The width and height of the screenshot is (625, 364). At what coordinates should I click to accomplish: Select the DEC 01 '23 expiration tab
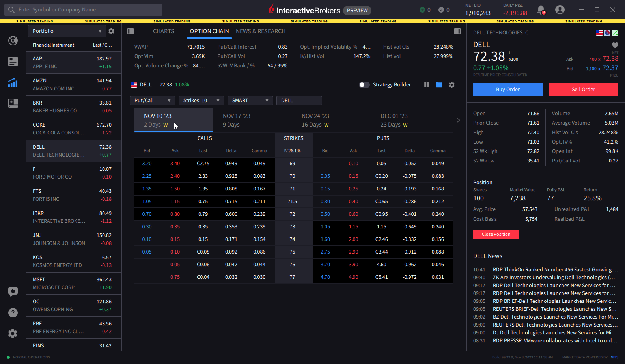pos(410,120)
